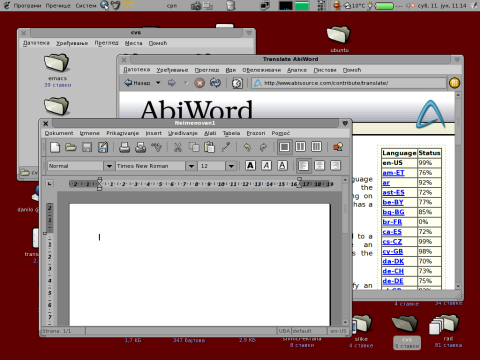This screenshot has width=480, height=360.
Task: Enable left paragraph alignment
Action: point(304,166)
